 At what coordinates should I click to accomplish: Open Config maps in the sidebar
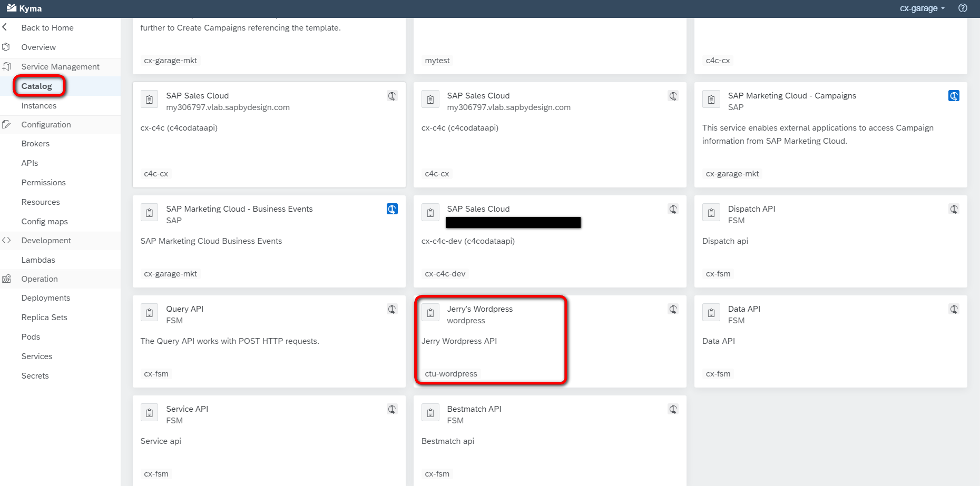pos(44,221)
